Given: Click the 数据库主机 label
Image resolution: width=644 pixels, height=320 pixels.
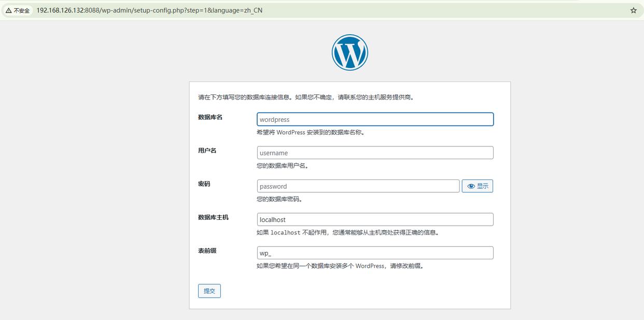Looking at the screenshot, I should click(213, 217).
